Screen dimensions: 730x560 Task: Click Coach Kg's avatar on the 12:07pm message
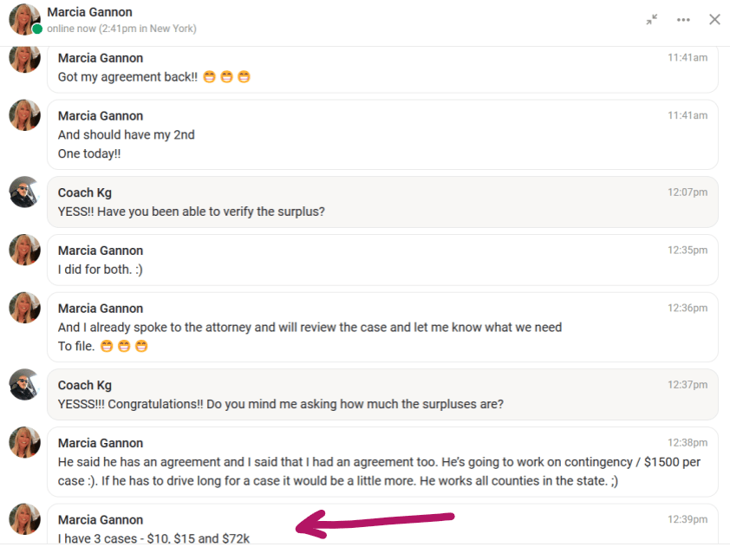24,192
